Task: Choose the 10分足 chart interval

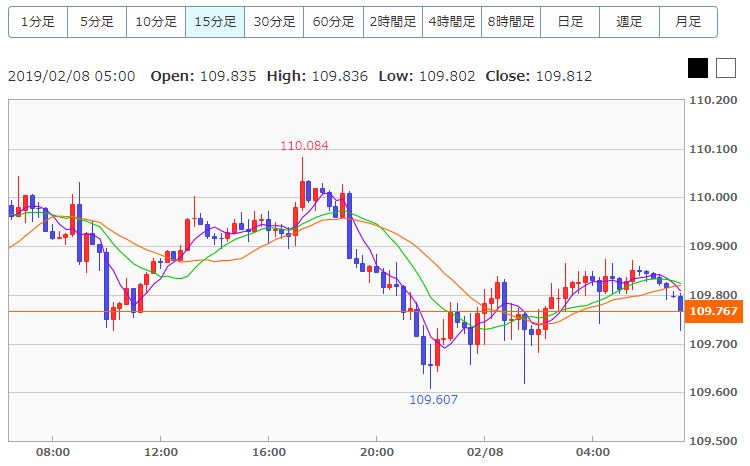Action: click(x=156, y=22)
